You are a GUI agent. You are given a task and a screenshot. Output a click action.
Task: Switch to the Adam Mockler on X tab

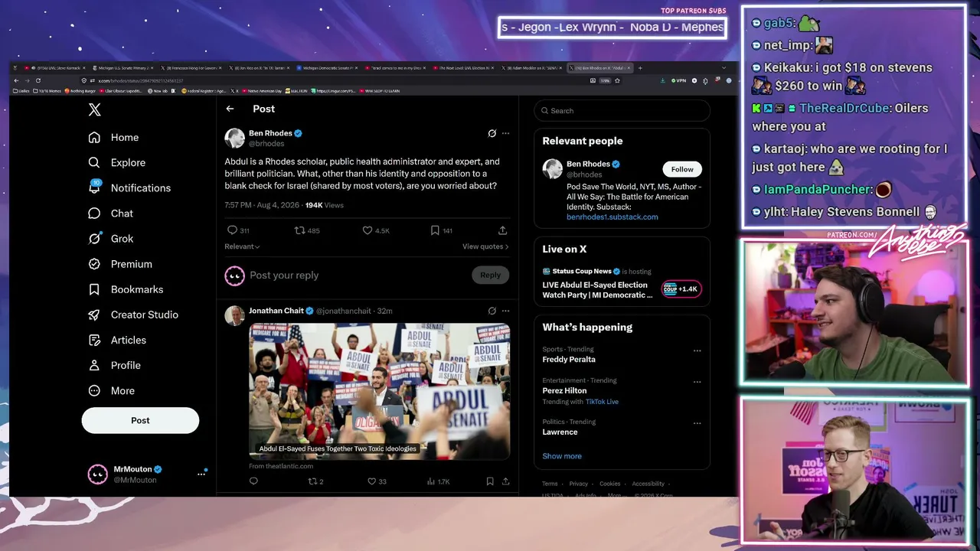pyautogui.click(x=533, y=68)
